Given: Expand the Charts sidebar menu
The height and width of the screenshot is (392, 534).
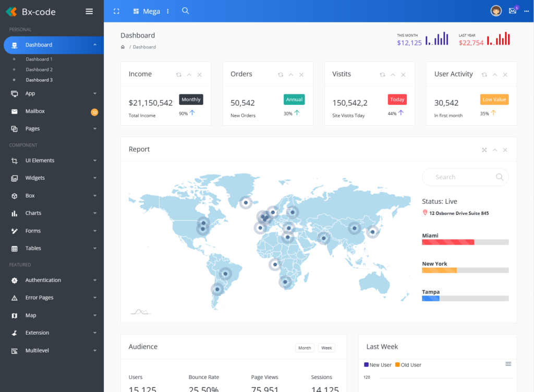Looking at the screenshot, I should (x=34, y=213).
